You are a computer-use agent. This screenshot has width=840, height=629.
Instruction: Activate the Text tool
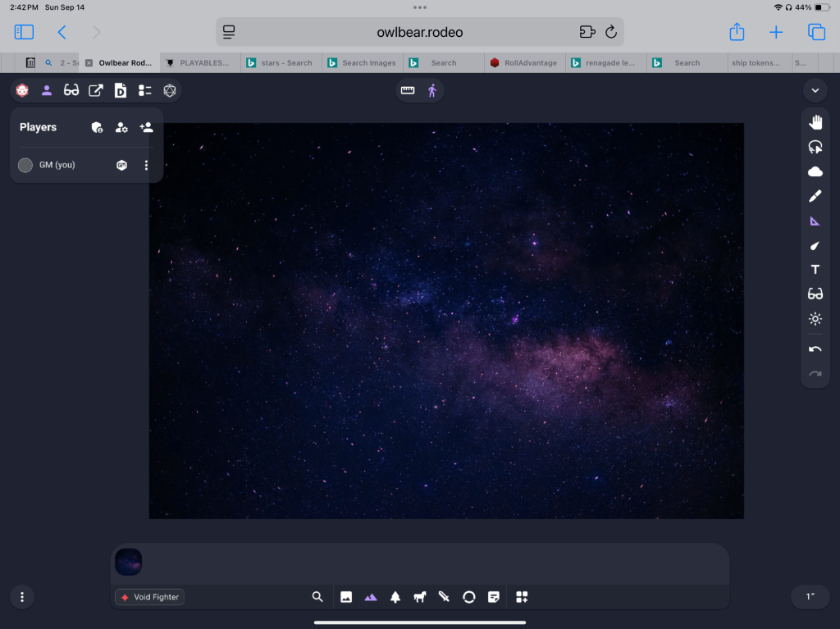click(815, 270)
